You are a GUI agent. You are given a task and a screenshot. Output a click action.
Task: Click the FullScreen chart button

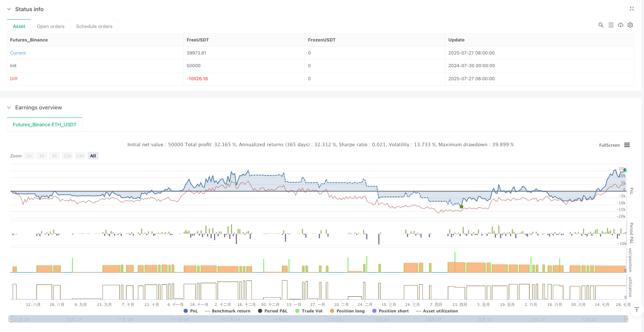point(609,145)
